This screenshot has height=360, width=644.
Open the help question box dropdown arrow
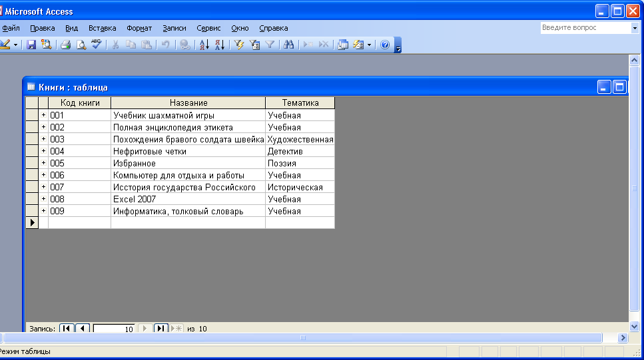(x=635, y=28)
